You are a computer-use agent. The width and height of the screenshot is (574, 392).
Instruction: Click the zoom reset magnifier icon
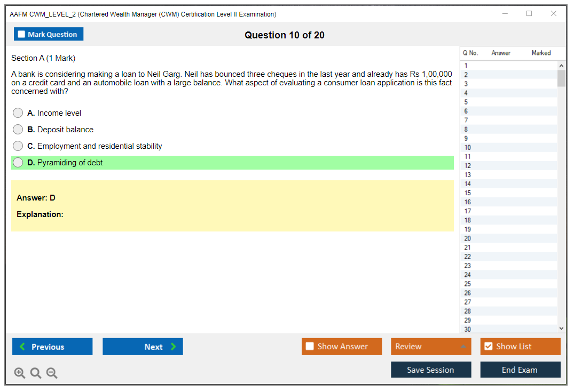[36, 373]
